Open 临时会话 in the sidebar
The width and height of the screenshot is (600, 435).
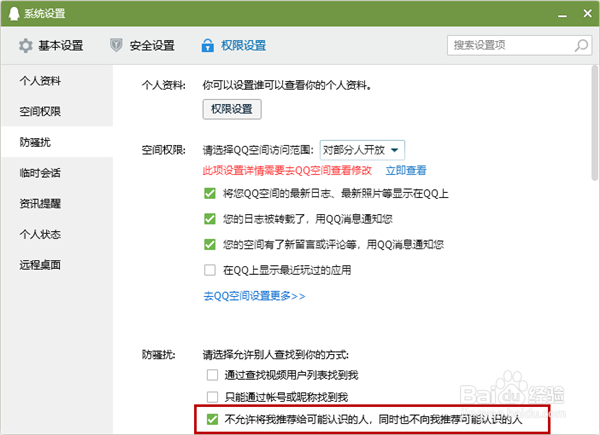(x=57, y=173)
